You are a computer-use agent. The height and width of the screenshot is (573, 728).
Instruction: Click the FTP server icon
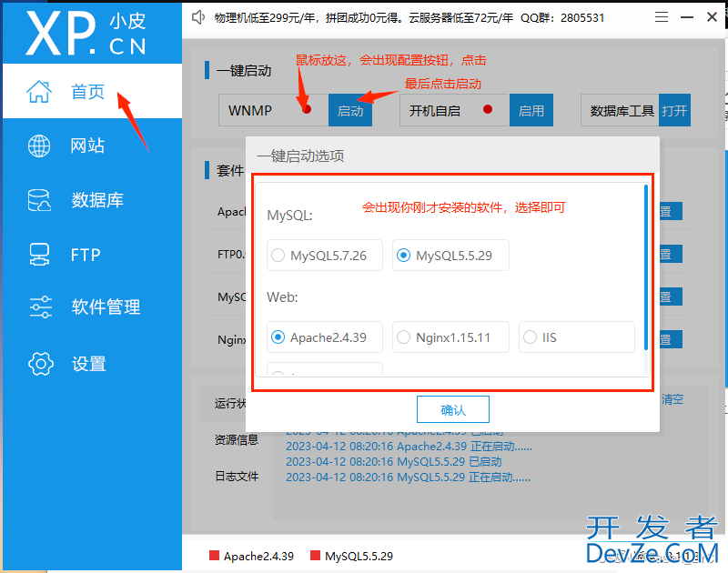coord(39,255)
